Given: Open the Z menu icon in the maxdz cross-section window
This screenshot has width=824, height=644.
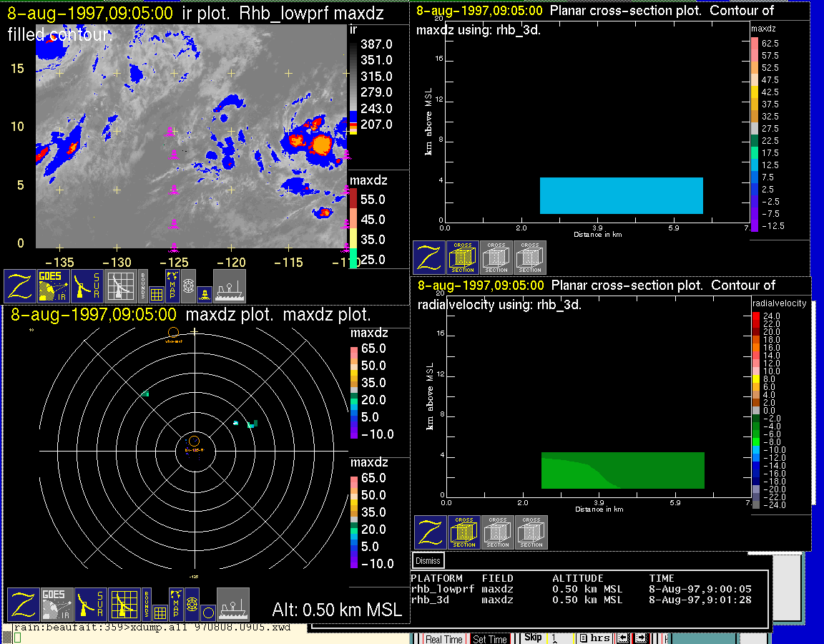Looking at the screenshot, I should 429,258.
